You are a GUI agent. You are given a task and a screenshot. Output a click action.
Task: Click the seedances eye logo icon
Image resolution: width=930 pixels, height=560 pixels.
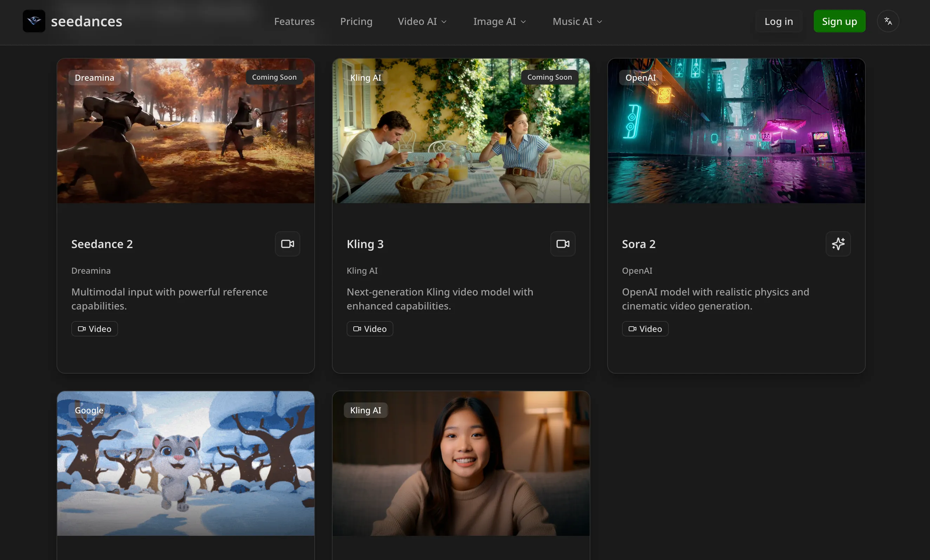click(x=34, y=21)
